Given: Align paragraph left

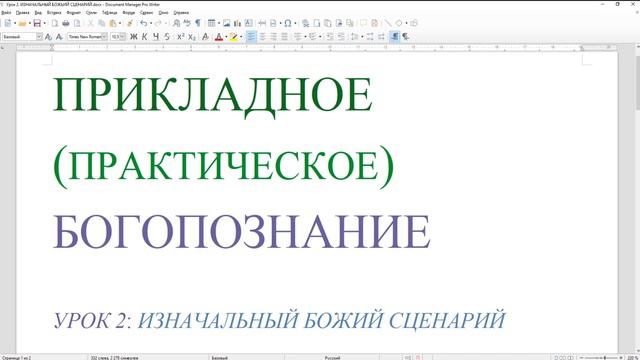Looking at the screenshot, I should point(251,37).
